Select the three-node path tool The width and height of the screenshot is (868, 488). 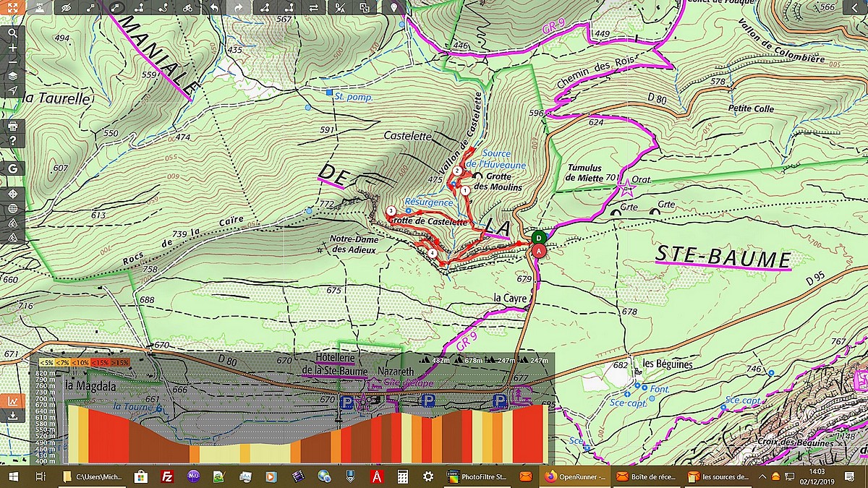[x=139, y=7]
